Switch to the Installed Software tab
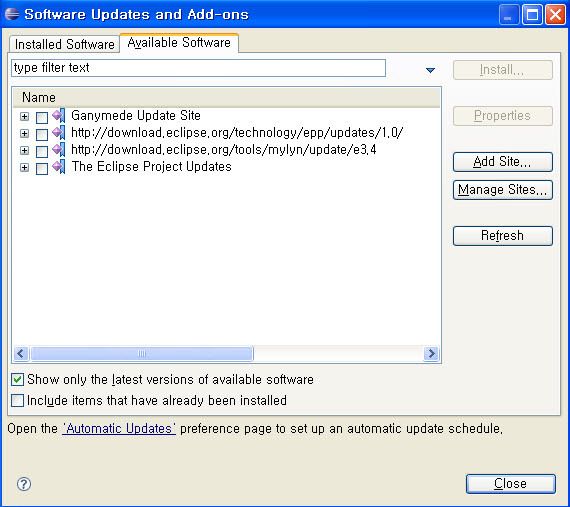The image size is (570, 507). tap(65, 44)
